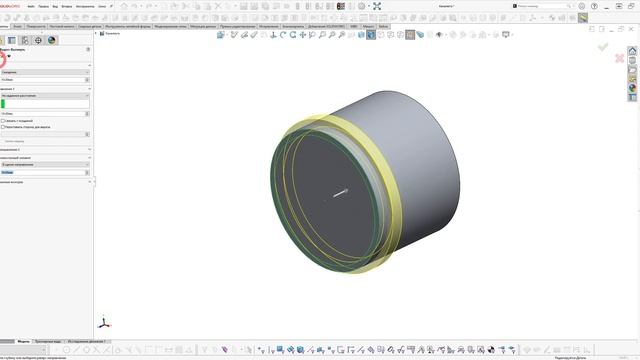Expand the Direction 2 section
The image size is (640, 360).
point(89,149)
